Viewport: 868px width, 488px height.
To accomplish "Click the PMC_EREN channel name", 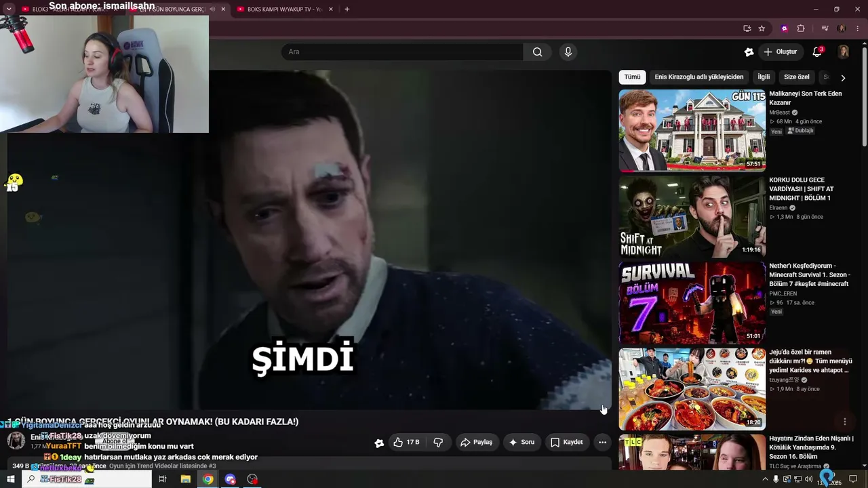I will click(783, 293).
